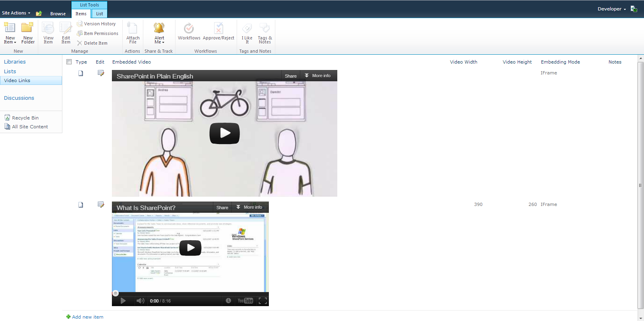644x321 pixels.
Task: Click the 390 video width value
Action: [x=478, y=204]
